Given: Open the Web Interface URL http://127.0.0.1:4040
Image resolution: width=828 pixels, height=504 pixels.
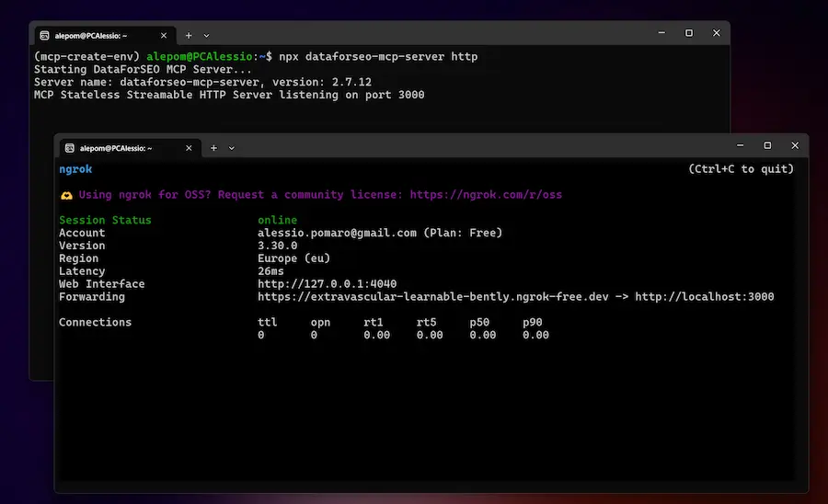Looking at the screenshot, I should click(x=327, y=284).
